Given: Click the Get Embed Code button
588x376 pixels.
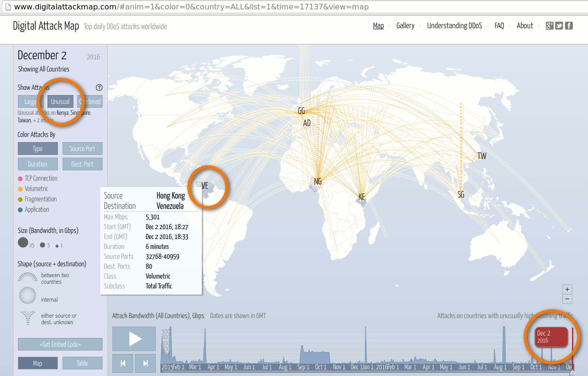Looking at the screenshot, I should (60, 344).
